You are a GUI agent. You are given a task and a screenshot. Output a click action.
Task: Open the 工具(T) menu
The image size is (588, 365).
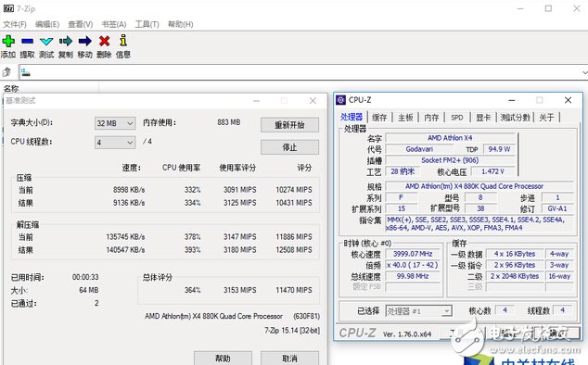click(x=147, y=24)
